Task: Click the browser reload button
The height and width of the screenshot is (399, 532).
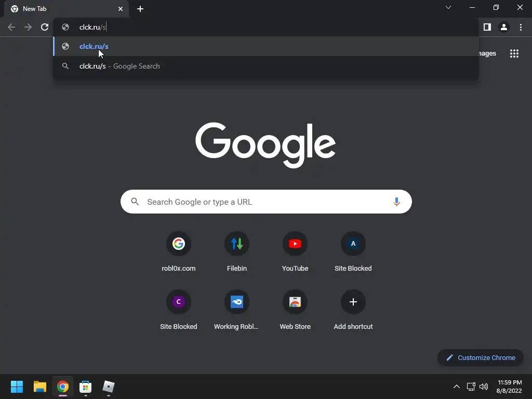Action: 45,27
